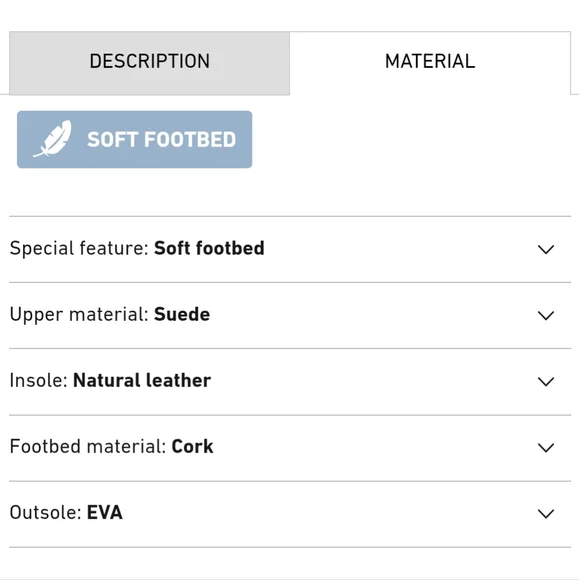Open the Insole: Natural leather row
This screenshot has width=579, height=580.
coord(290,381)
